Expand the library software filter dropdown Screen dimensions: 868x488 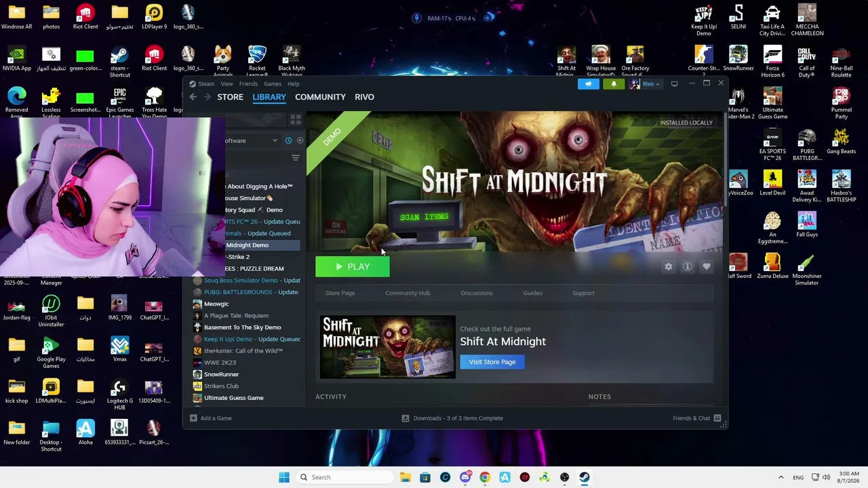(x=275, y=140)
